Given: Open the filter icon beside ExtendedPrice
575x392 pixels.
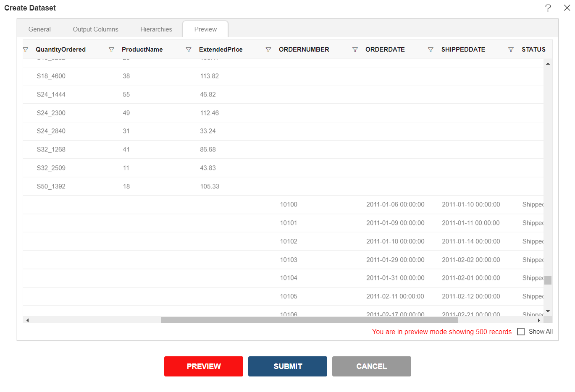Looking at the screenshot, I should [x=189, y=50].
